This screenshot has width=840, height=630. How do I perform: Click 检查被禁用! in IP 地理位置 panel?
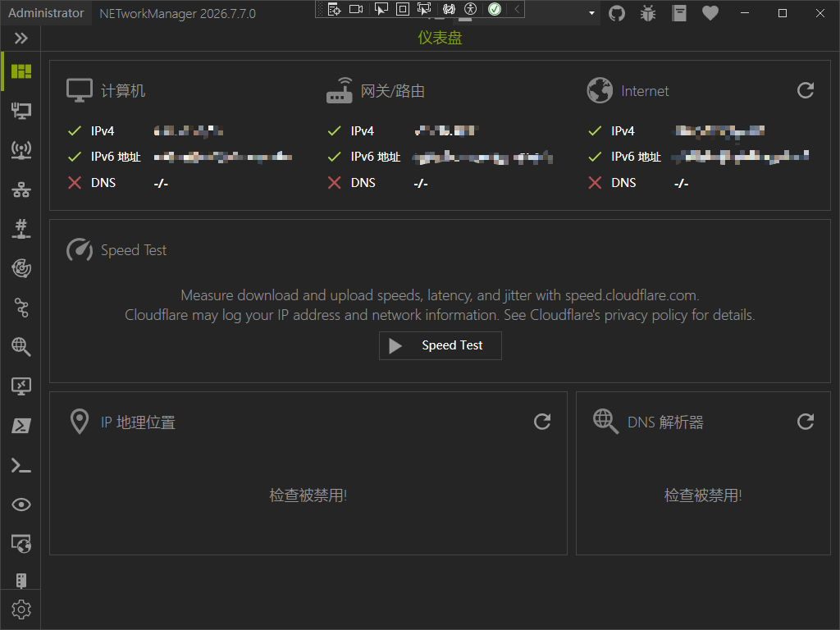pos(308,495)
